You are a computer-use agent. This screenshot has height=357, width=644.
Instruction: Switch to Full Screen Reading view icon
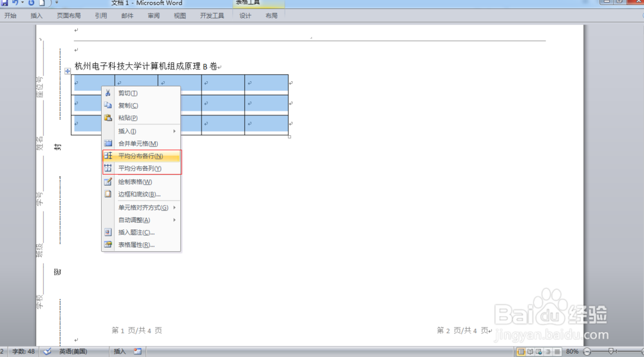coord(530,352)
